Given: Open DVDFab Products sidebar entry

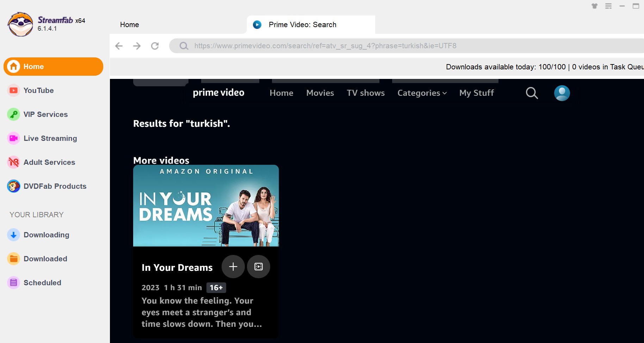Looking at the screenshot, I should pos(55,186).
